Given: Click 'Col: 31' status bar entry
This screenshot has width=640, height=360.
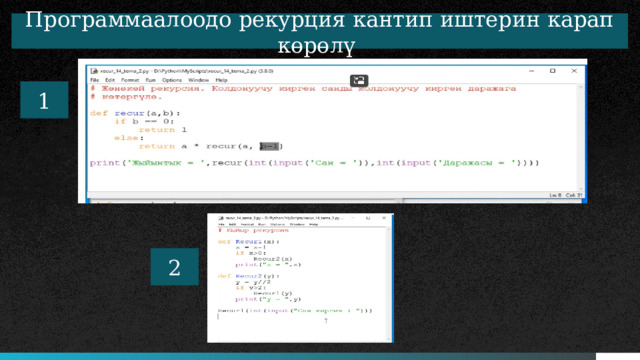Looking at the screenshot, I should pos(573,195).
